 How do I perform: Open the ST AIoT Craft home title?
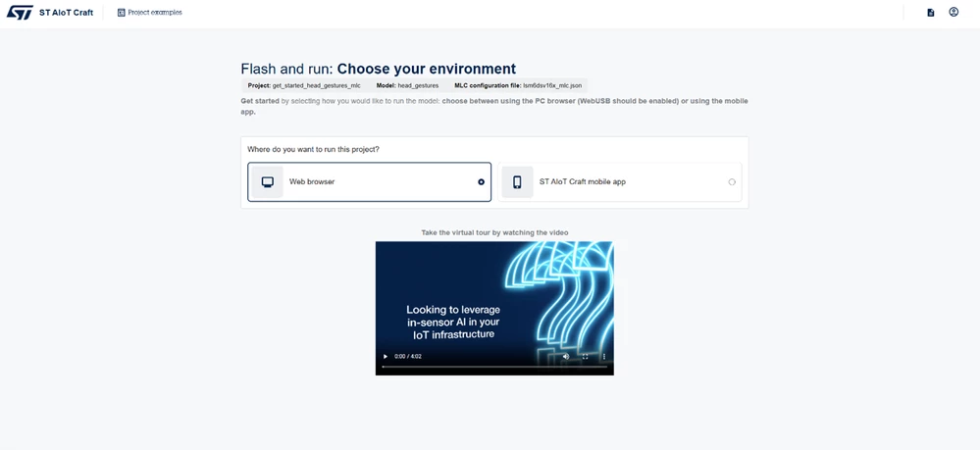tap(66, 13)
